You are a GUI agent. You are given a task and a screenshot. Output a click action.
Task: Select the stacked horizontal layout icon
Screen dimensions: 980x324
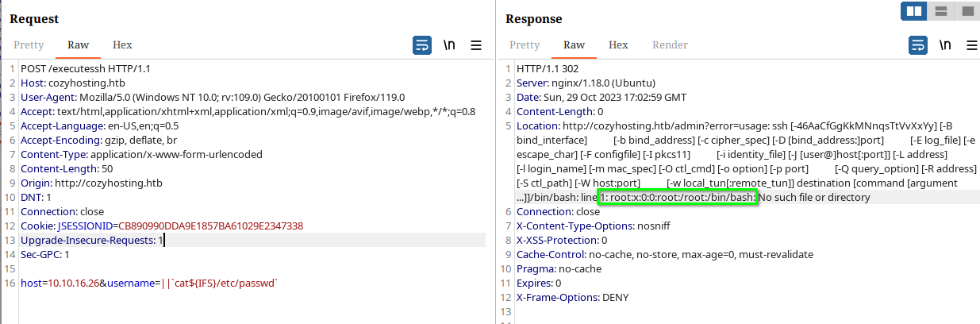[940, 11]
